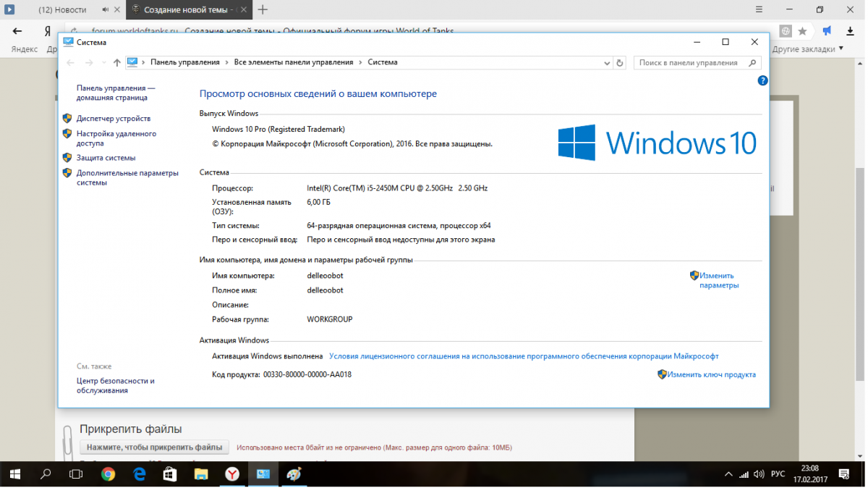
Task: Click 'Изменить ключ продукта' link
Action: [x=712, y=374]
